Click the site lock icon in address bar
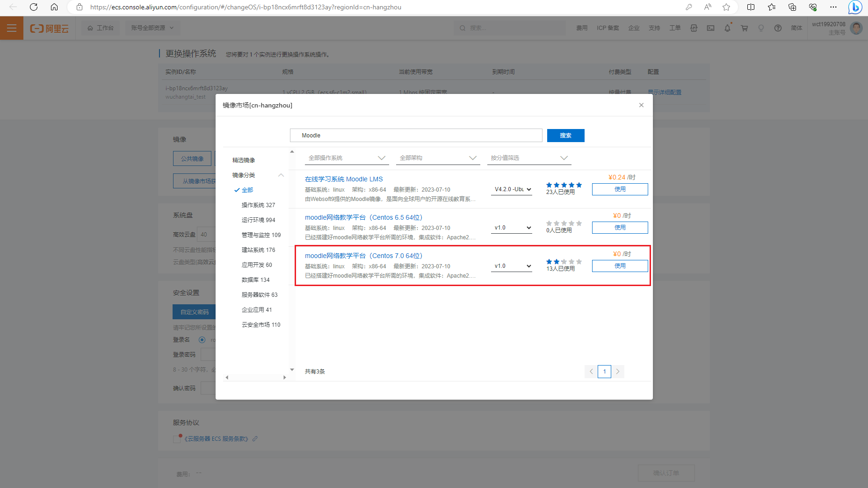Image resolution: width=868 pixels, height=488 pixels. (80, 7)
